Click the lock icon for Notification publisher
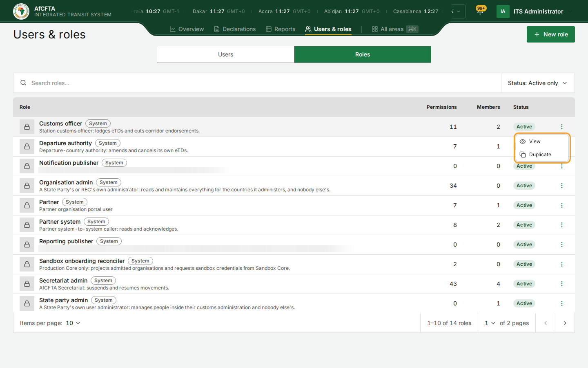The height and width of the screenshot is (368, 588). pos(27,166)
